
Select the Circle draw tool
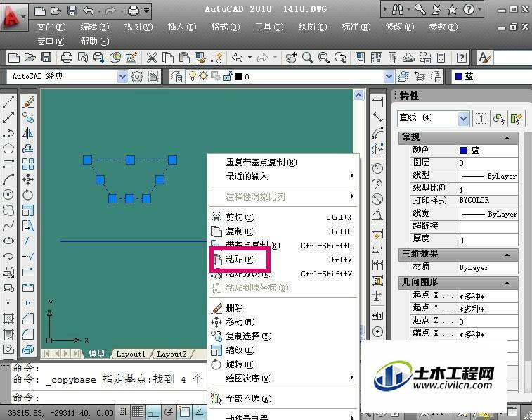click(x=8, y=195)
